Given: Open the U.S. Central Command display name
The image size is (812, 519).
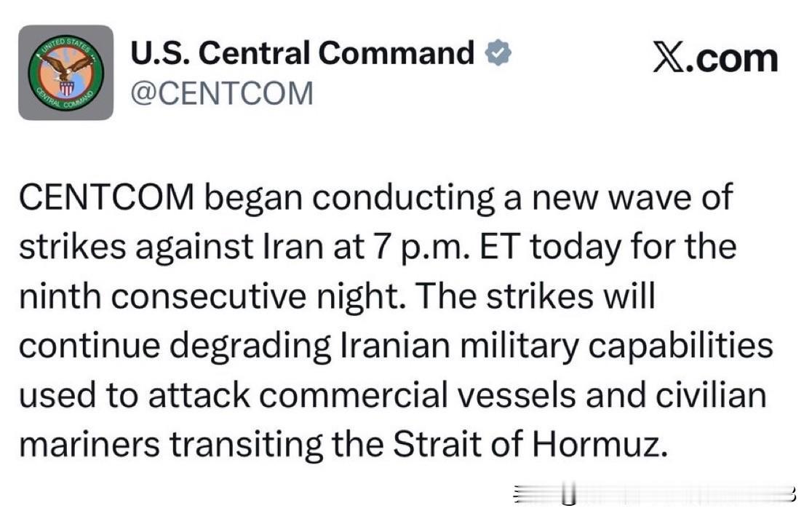Looking at the screenshot, I should tap(303, 53).
